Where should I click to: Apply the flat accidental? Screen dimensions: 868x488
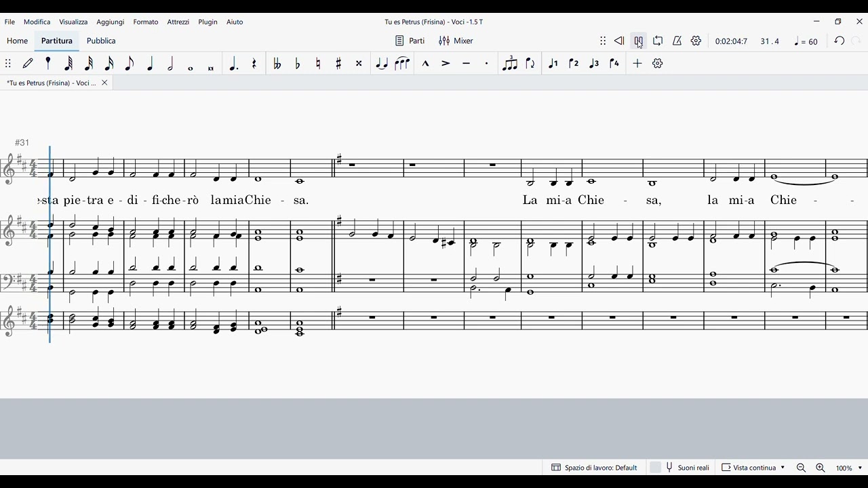pyautogui.click(x=298, y=64)
